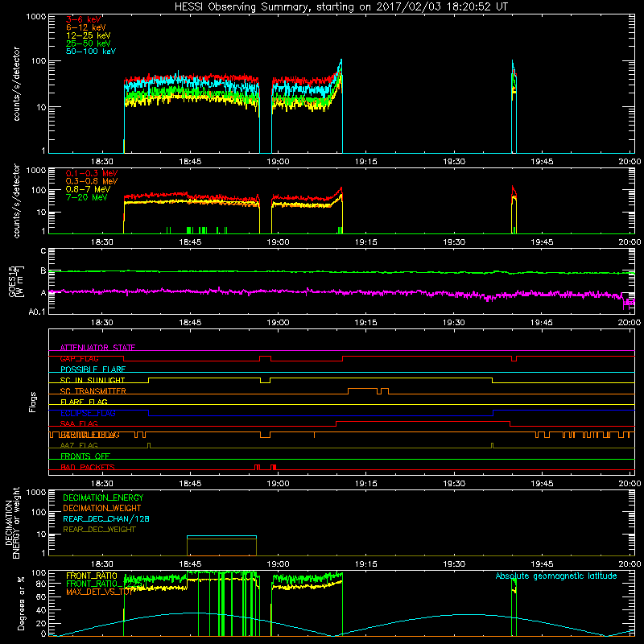
Task: Click the A0.1 tick label on GOES plot
Action: coord(36,312)
